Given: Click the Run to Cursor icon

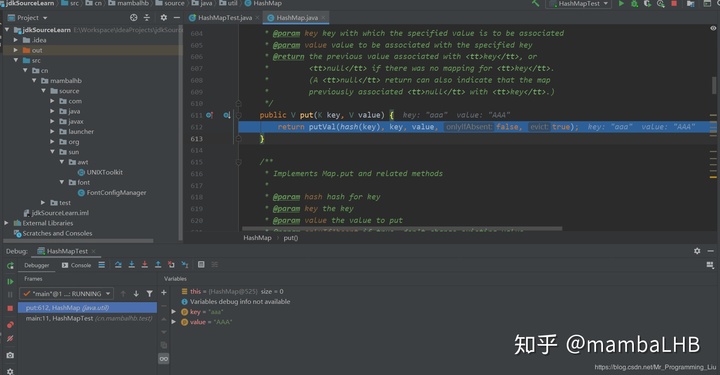Looking at the screenshot, I should coord(185,265).
